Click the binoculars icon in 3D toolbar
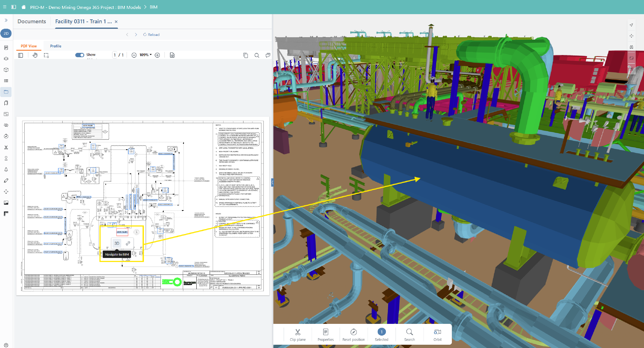The width and height of the screenshot is (644, 348). click(x=631, y=47)
